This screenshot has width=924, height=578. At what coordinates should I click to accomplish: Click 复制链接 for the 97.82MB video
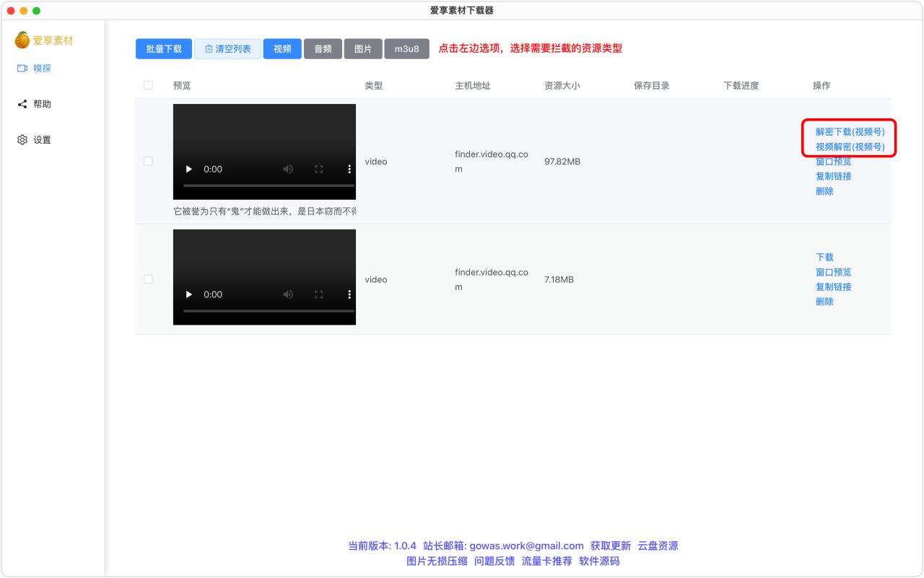(x=833, y=176)
